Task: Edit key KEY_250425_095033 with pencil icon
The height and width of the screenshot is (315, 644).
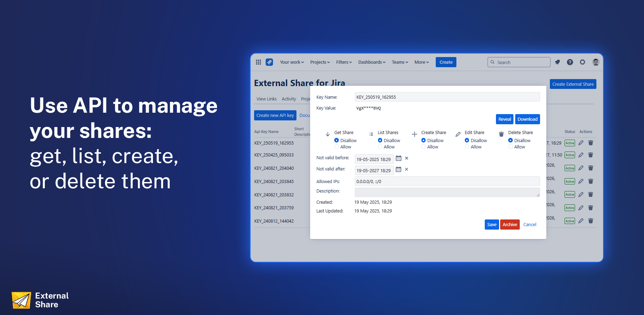Action: coord(581,155)
